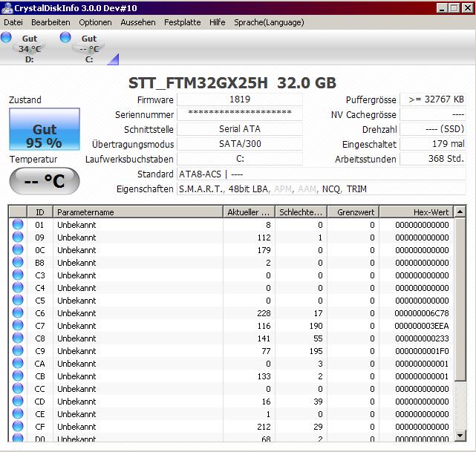The height and width of the screenshot is (452, 476).
Task: Click the status orb of attribute C7
Action: click(x=18, y=326)
